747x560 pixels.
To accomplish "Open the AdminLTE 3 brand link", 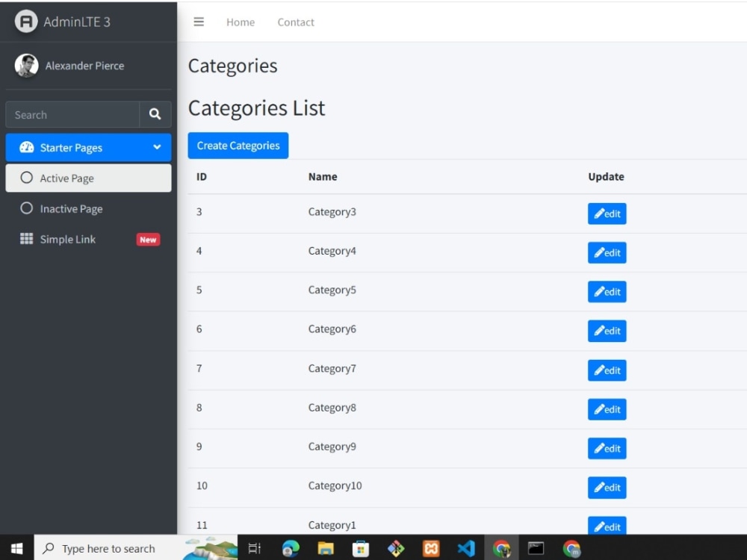I will [63, 22].
